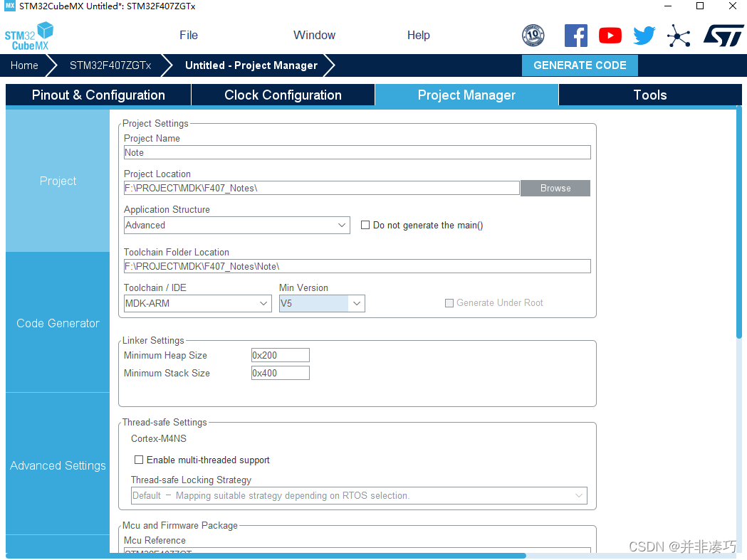Screen dimensions: 747x560
Task: Select the Project side section
Action: click(58, 181)
